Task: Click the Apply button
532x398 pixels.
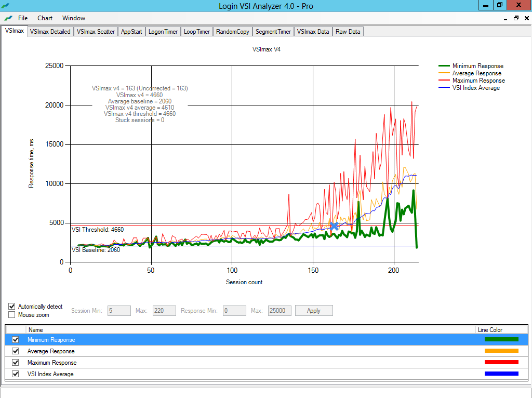Action: (314, 311)
